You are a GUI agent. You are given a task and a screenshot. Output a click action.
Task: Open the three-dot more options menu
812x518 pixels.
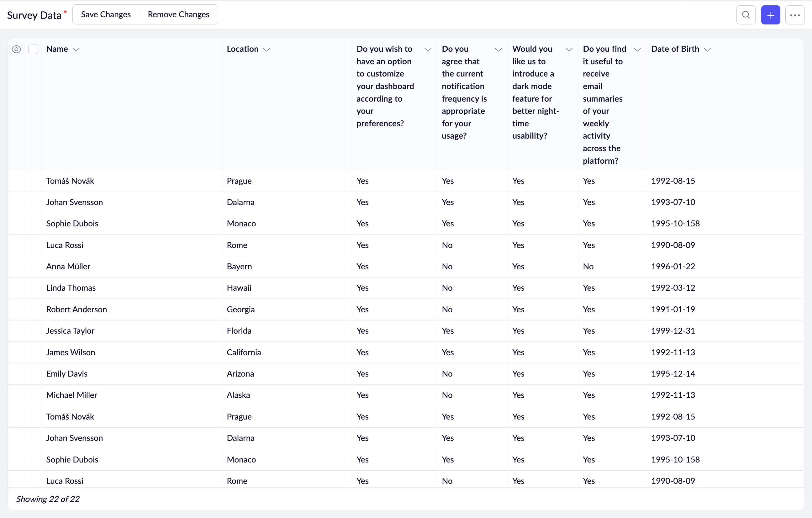(x=794, y=15)
